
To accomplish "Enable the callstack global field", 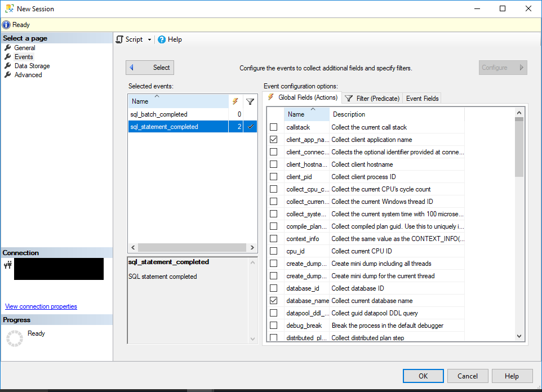I will pyautogui.click(x=273, y=127).
